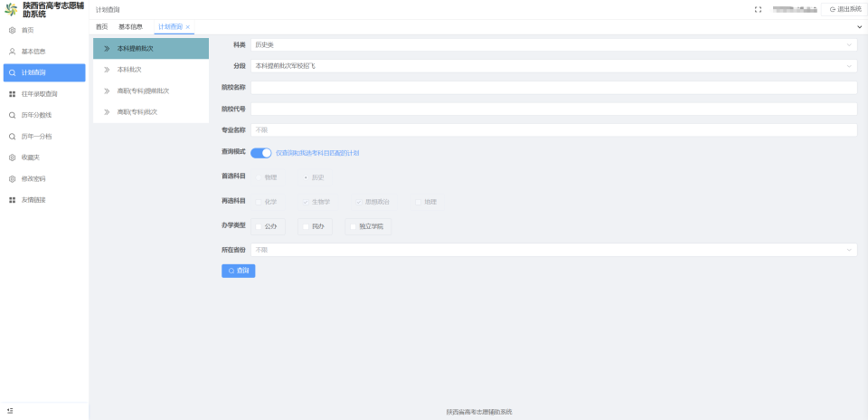The image size is (868, 420).
Task: Collapse the sidebar using the bottom-left icon
Action: click(10, 411)
